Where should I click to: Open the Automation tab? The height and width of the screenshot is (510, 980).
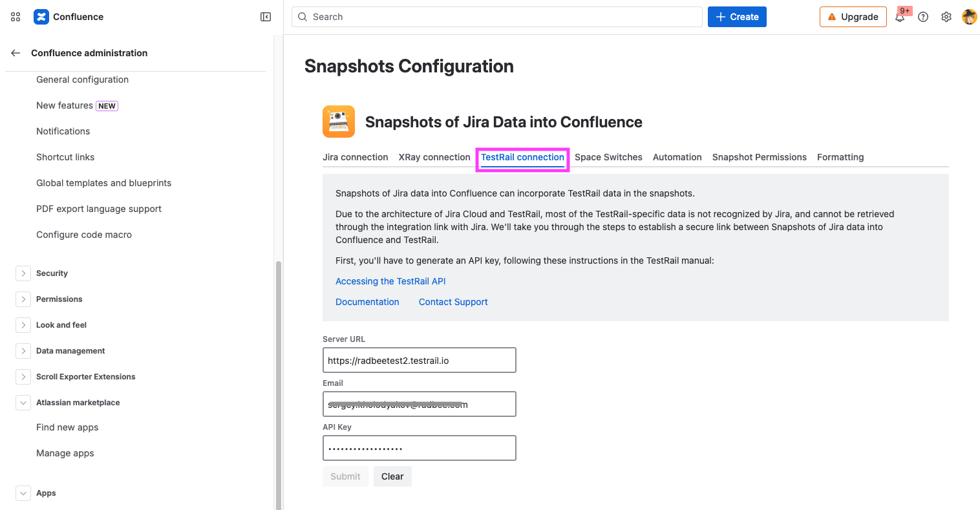coord(677,157)
